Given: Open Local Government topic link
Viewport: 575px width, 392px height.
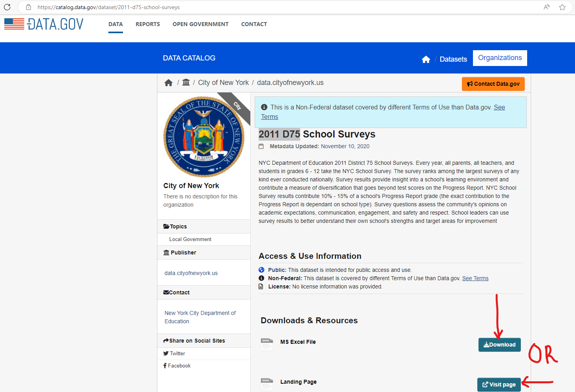Looking at the screenshot, I should pyautogui.click(x=190, y=239).
